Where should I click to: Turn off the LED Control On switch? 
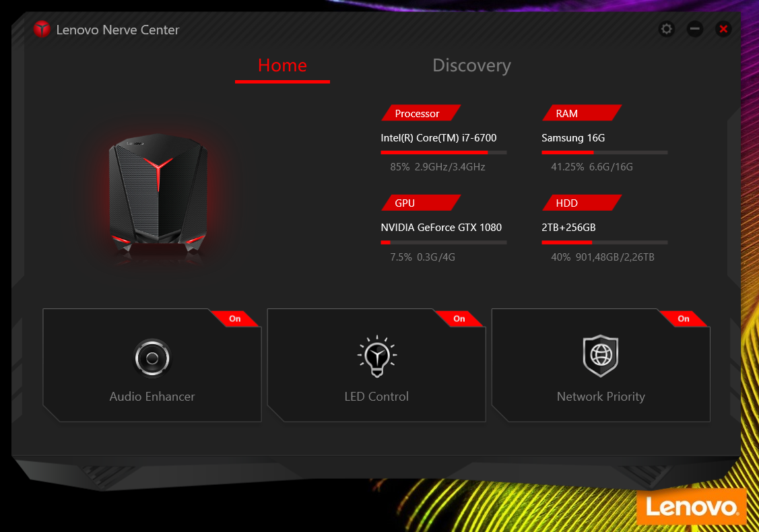[x=459, y=319]
